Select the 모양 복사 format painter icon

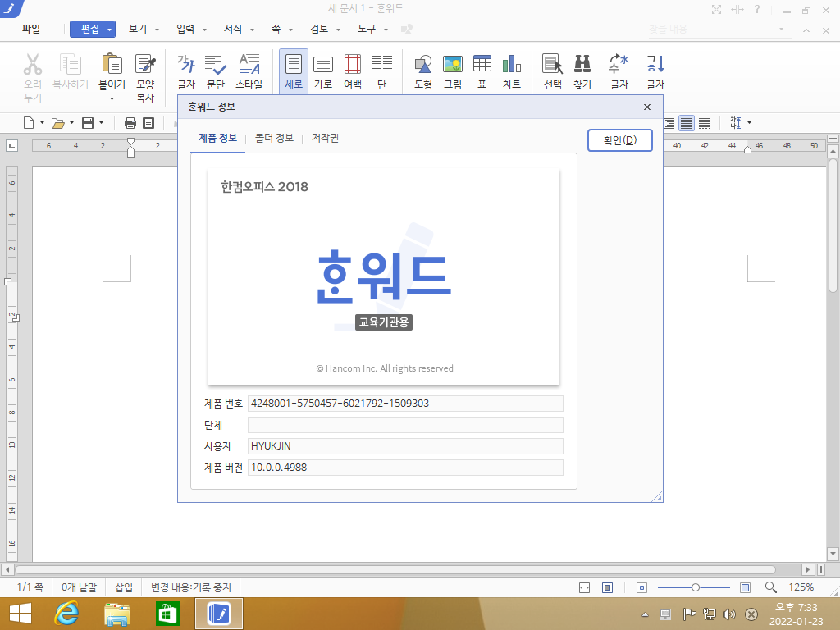tap(145, 64)
